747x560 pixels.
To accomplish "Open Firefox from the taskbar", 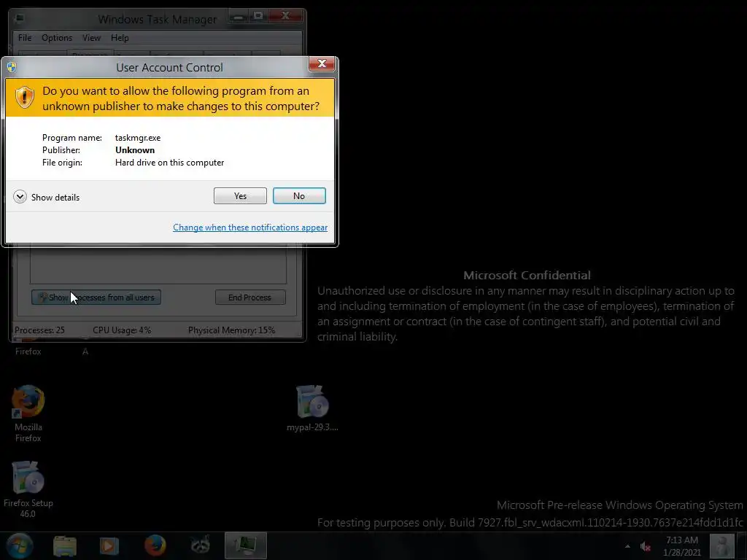I will pyautogui.click(x=155, y=545).
